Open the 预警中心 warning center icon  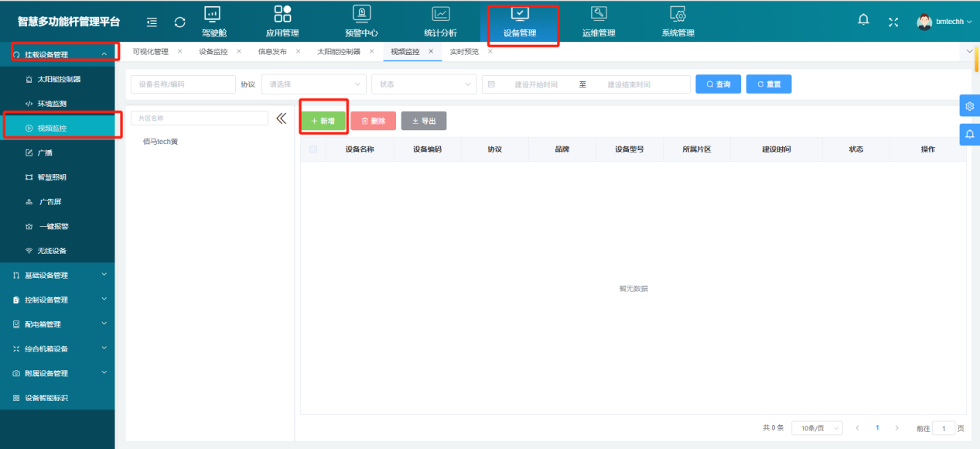coord(360,21)
